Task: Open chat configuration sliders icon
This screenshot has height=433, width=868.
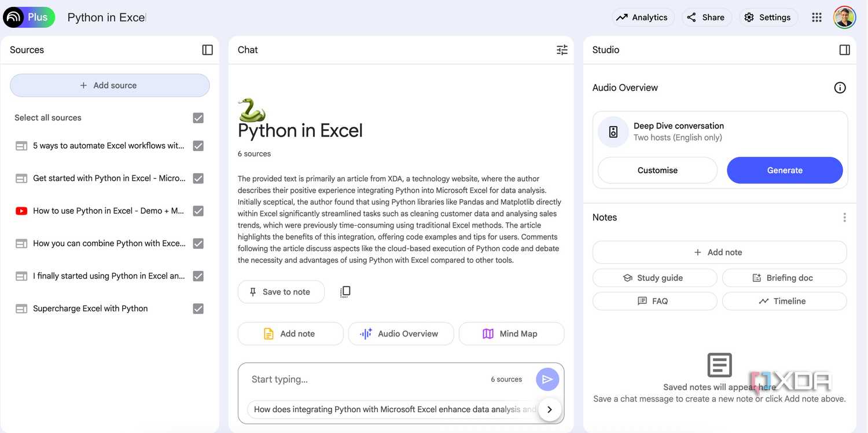Action: click(x=562, y=50)
